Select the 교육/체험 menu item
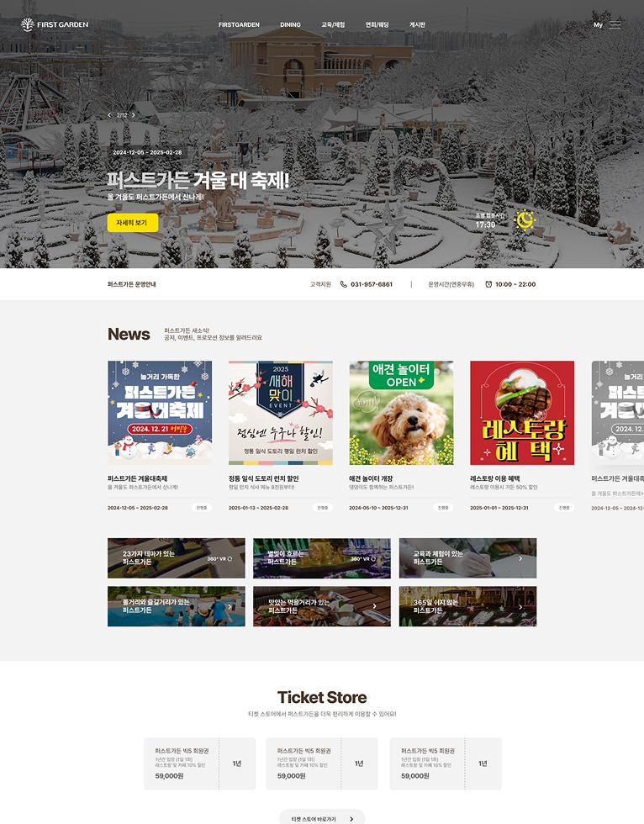This screenshot has height=824, width=644. 333,24
